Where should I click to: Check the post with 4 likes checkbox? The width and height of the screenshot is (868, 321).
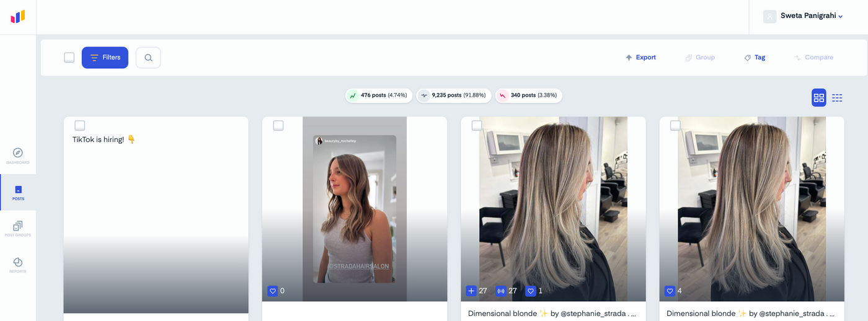[x=675, y=126]
